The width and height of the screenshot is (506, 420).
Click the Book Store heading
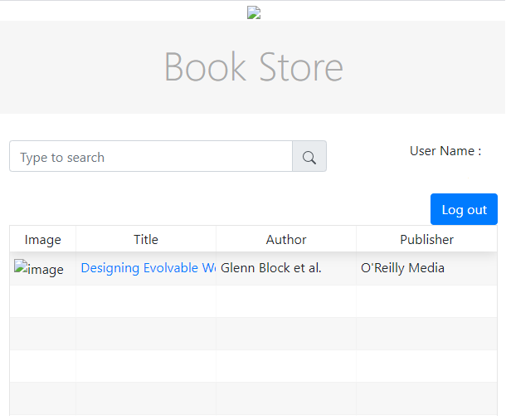click(253, 67)
